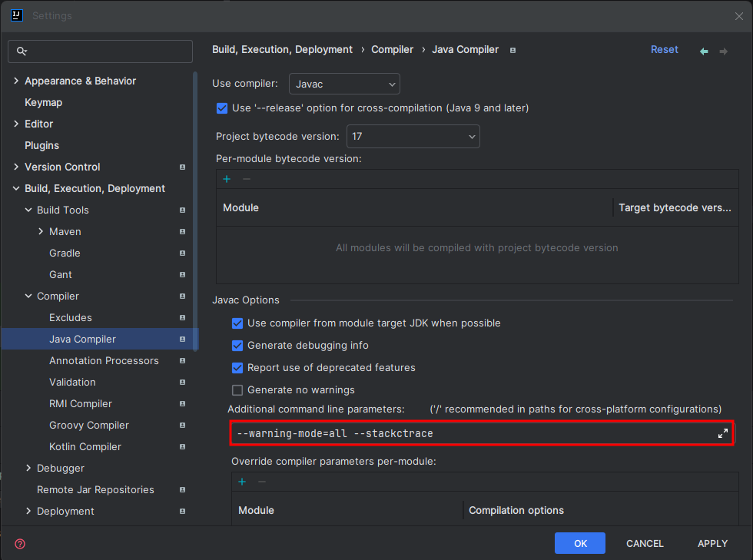Open Kotlin Compiler settings
Viewport: 753px width, 560px height.
tap(85, 446)
